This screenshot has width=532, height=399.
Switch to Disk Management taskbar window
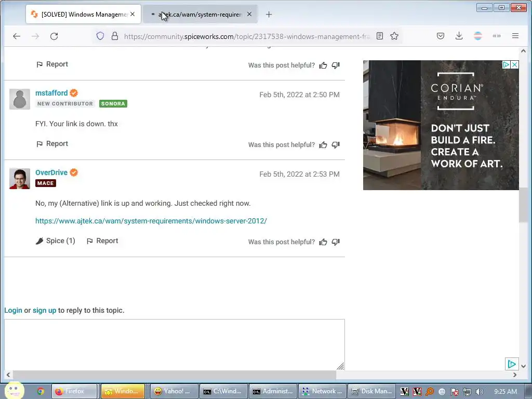coord(371,391)
